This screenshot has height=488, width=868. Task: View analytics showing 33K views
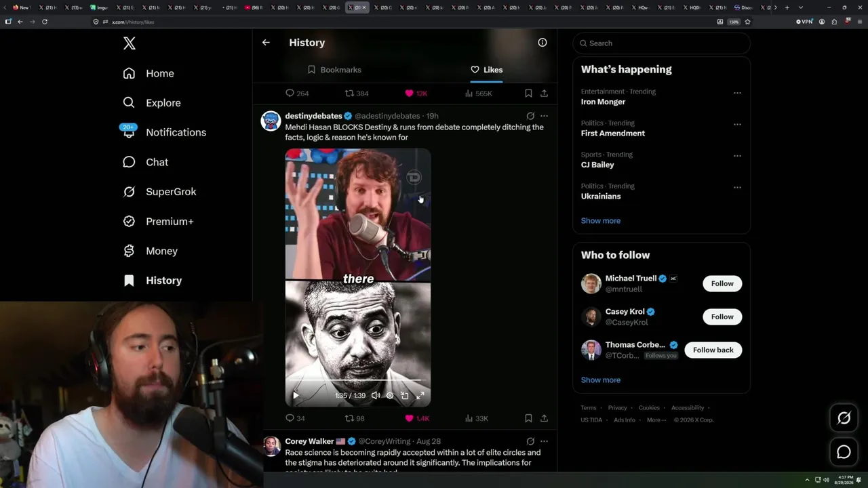pyautogui.click(x=476, y=418)
